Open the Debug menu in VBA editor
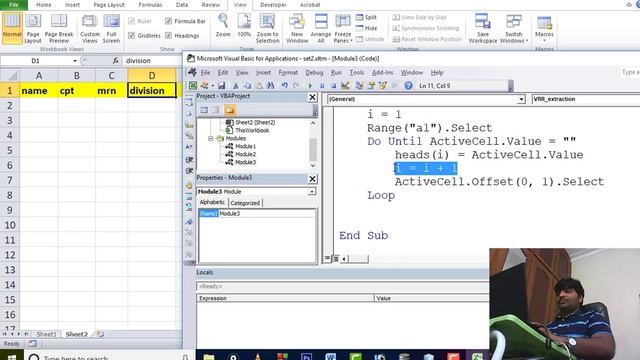This screenshot has width=640, height=360. (x=314, y=72)
